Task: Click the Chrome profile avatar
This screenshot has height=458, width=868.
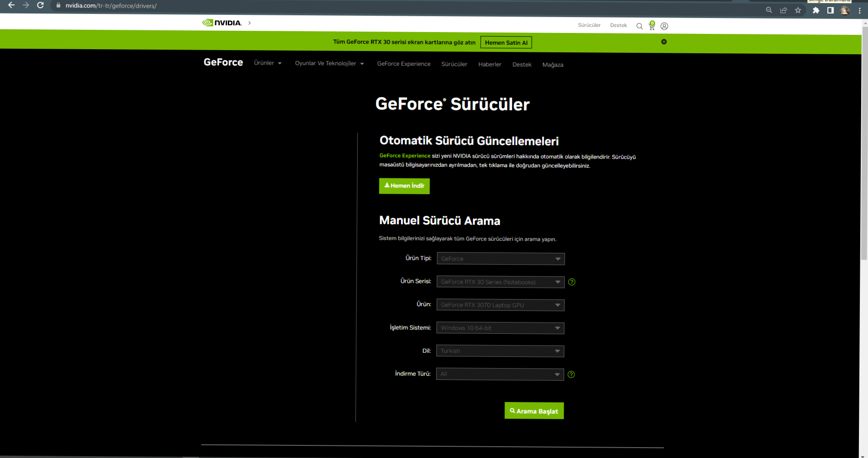Action: coord(845,10)
